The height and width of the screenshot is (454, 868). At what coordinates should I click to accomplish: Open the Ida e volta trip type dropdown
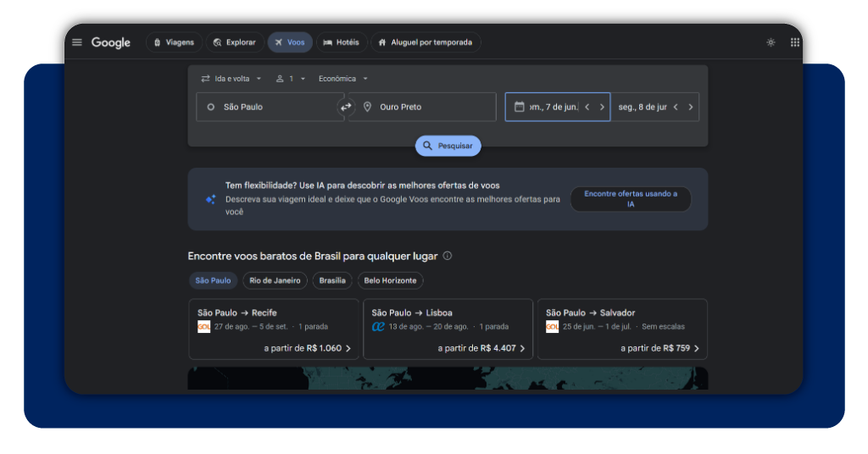tap(231, 79)
